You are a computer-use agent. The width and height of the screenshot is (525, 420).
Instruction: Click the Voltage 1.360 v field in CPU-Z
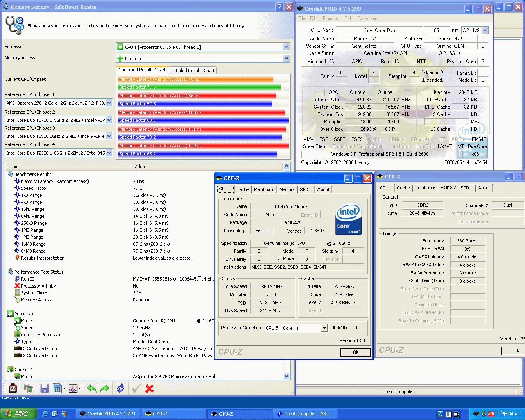coord(319,231)
